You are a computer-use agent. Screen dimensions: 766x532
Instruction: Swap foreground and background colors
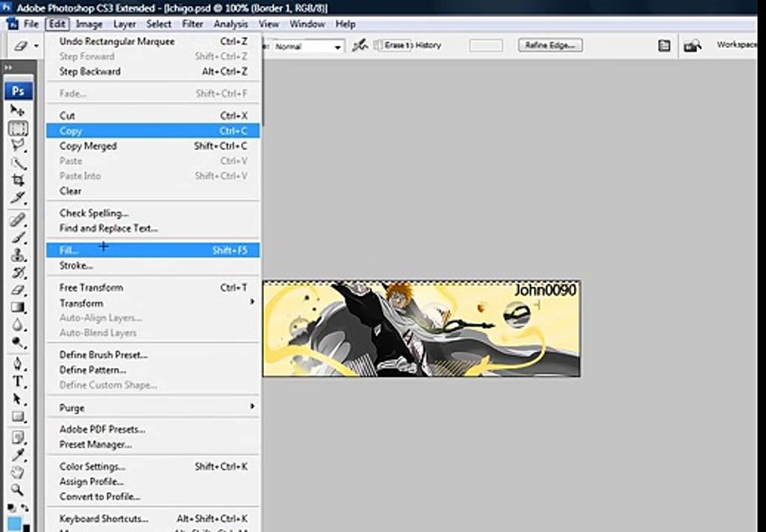coord(24,508)
